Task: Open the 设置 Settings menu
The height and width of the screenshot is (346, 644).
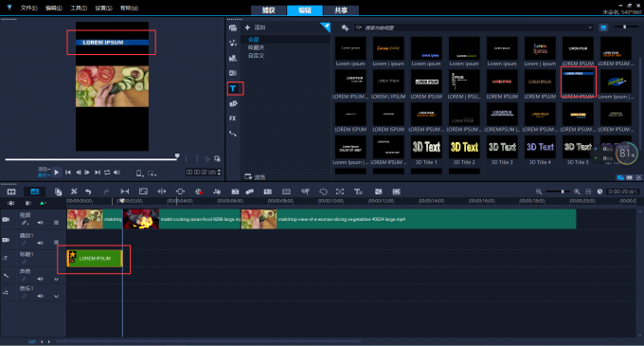Action: point(104,8)
